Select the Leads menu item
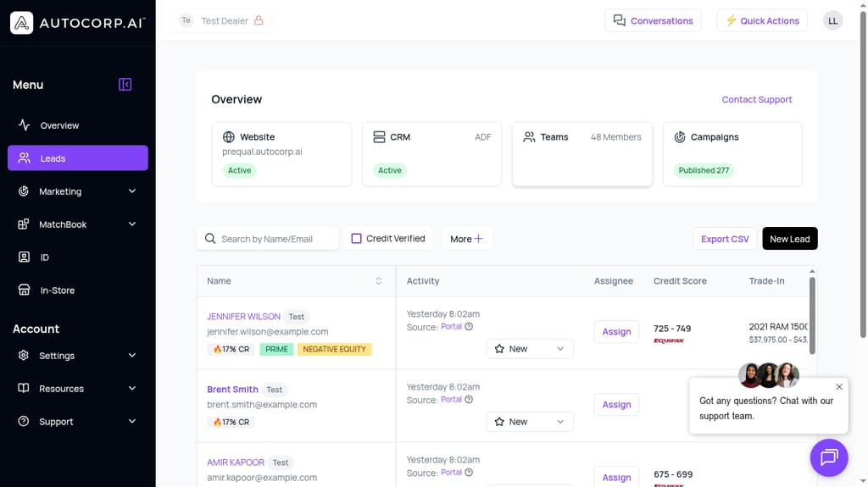This screenshot has height=487, width=868. point(78,158)
